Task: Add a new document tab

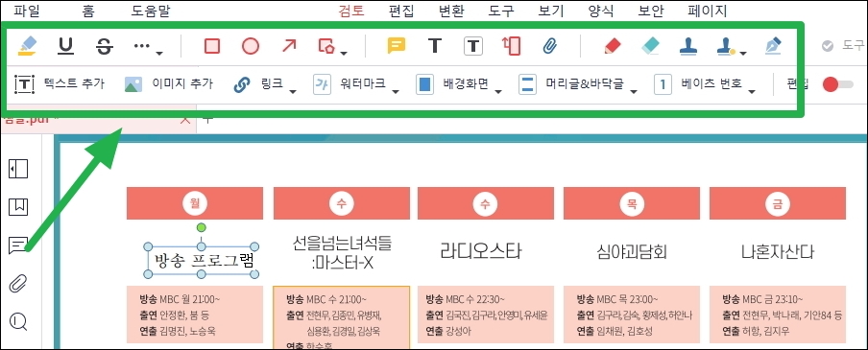Action: 207,120
